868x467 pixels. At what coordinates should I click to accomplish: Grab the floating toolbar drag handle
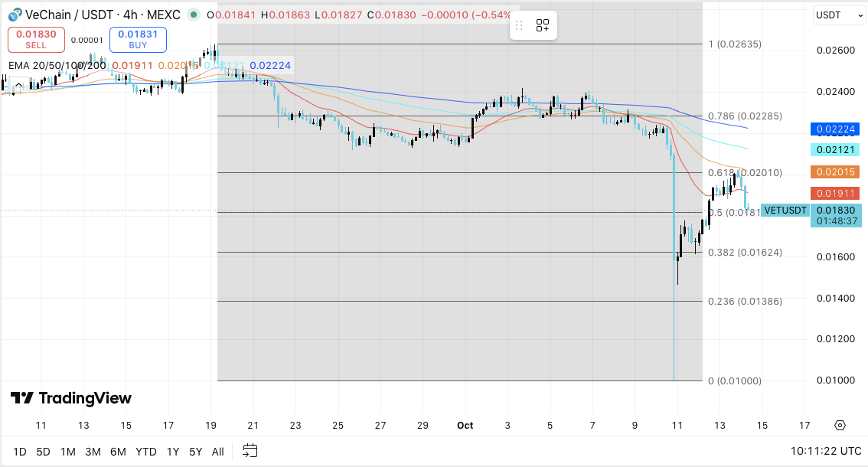(x=519, y=25)
